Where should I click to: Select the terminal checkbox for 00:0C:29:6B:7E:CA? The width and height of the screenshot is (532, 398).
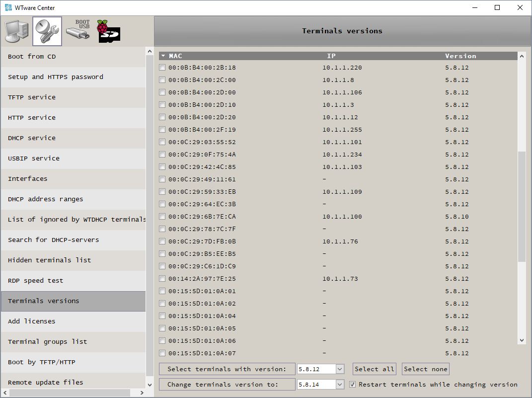(162, 217)
